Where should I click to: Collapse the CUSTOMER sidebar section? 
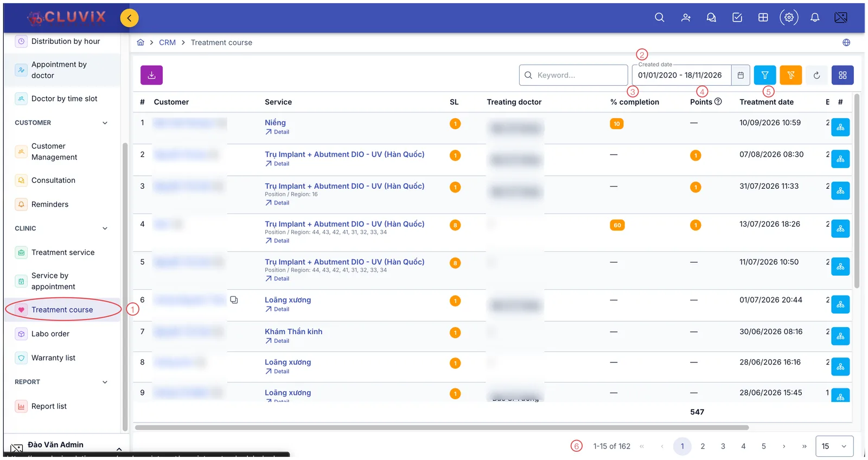(105, 123)
